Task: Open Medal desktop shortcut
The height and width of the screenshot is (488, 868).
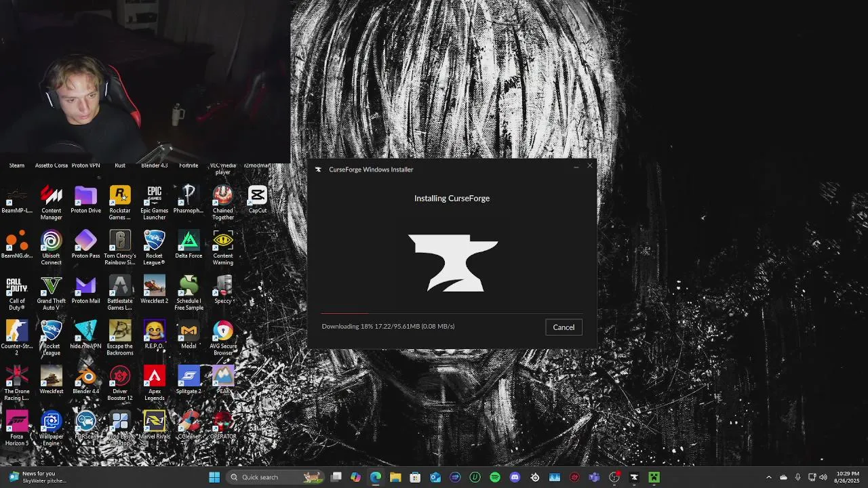Action: [189, 335]
